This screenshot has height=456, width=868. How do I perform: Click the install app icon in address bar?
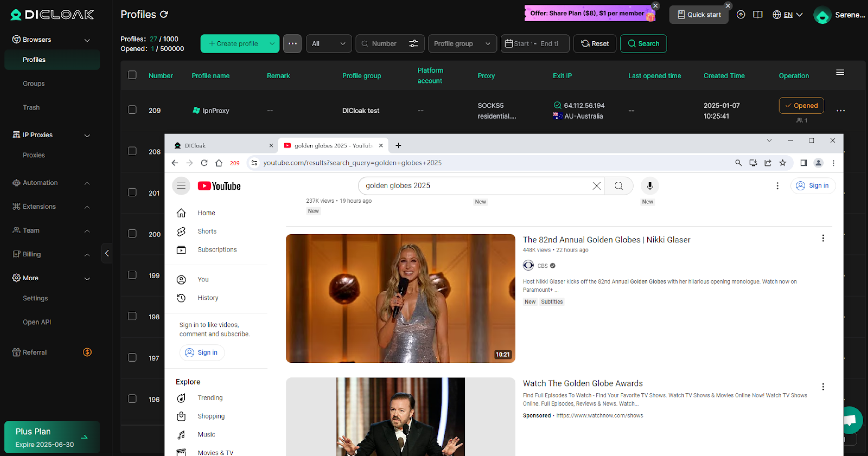753,163
